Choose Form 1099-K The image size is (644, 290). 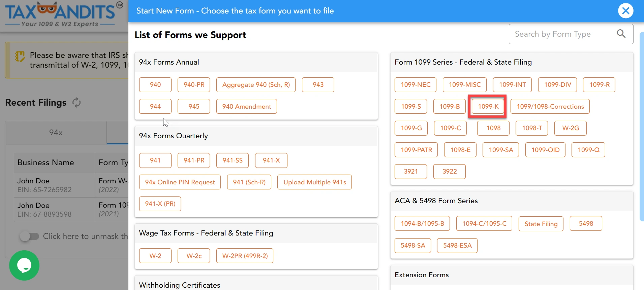pos(488,106)
